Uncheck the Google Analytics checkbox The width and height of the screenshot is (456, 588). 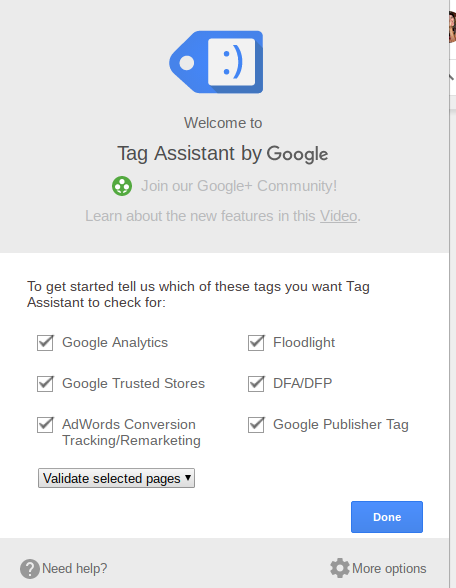[45, 343]
